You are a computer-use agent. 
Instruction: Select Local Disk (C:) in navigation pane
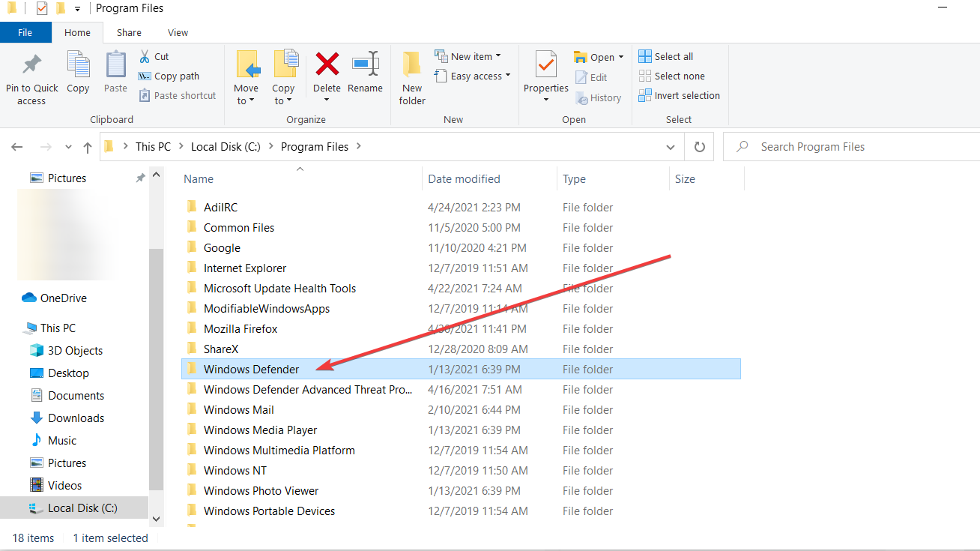pos(73,508)
